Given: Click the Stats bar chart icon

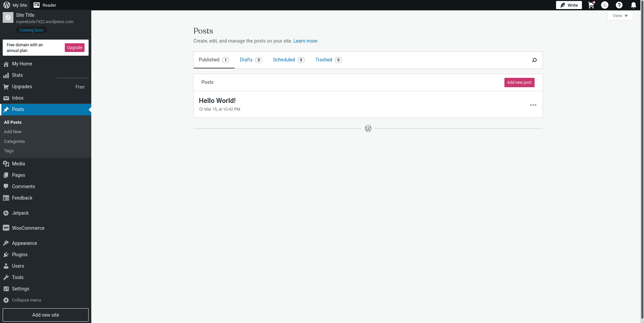Looking at the screenshot, I should (x=6, y=75).
